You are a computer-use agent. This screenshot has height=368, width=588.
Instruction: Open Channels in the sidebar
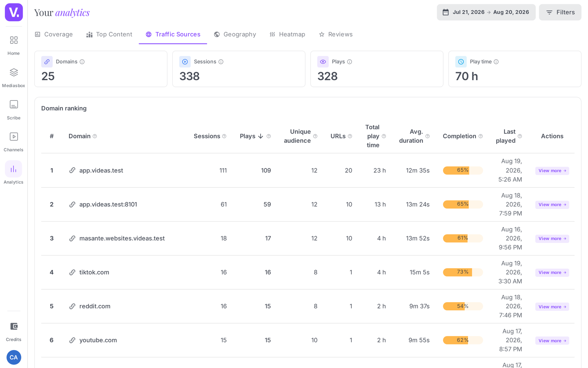(x=14, y=137)
